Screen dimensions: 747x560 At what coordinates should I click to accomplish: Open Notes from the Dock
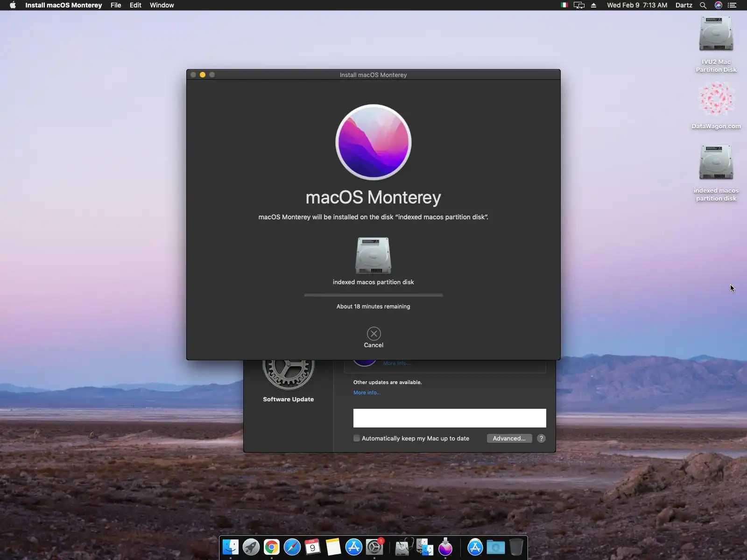[333, 547]
